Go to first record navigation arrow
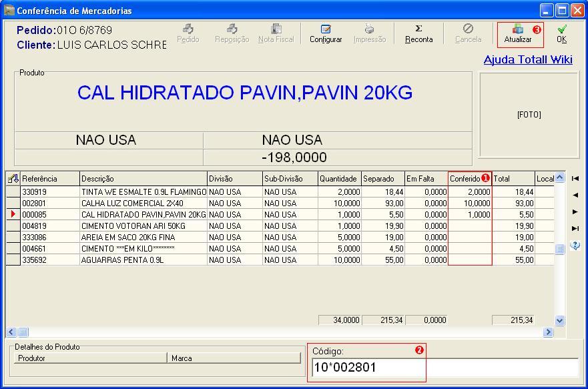The height and width of the screenshot is (389, 588). click(575, 178)
